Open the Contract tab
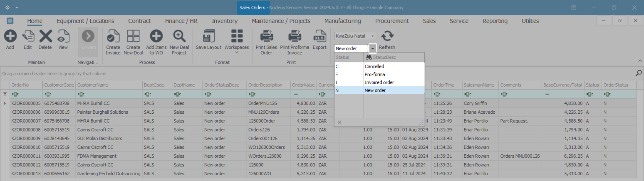Viewport: 644px width, 181px height. click(140, 21)
